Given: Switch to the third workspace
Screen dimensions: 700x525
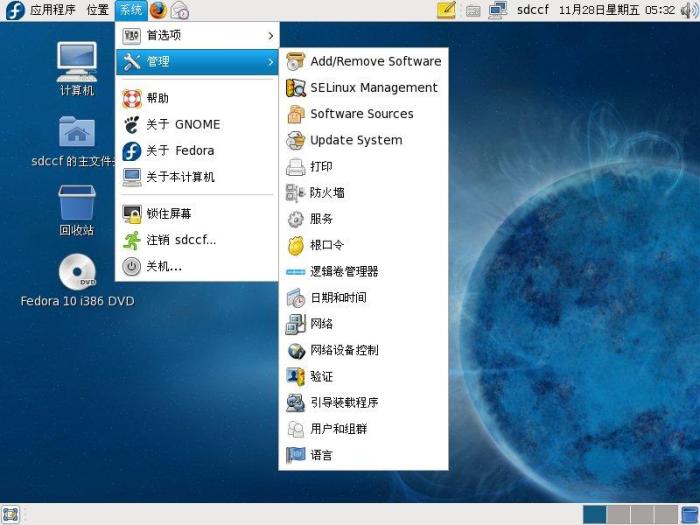Looking at the screenshot, I should (642, 515).
